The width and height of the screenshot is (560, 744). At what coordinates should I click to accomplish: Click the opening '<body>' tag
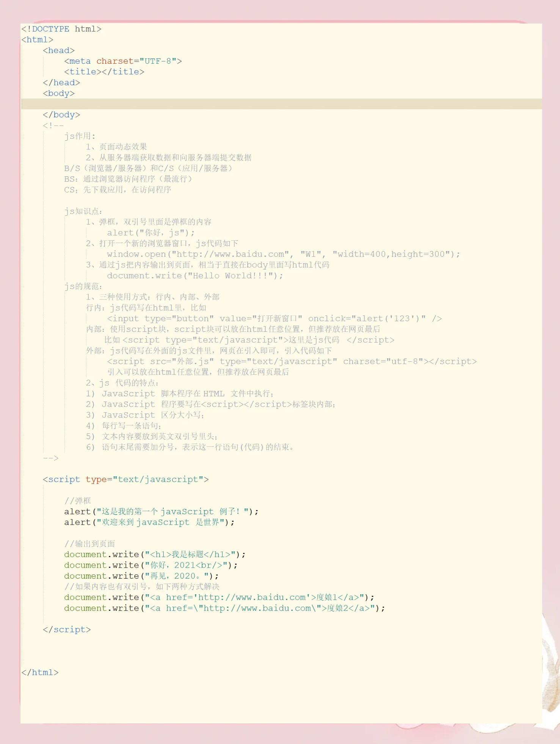tap(59, 93)
